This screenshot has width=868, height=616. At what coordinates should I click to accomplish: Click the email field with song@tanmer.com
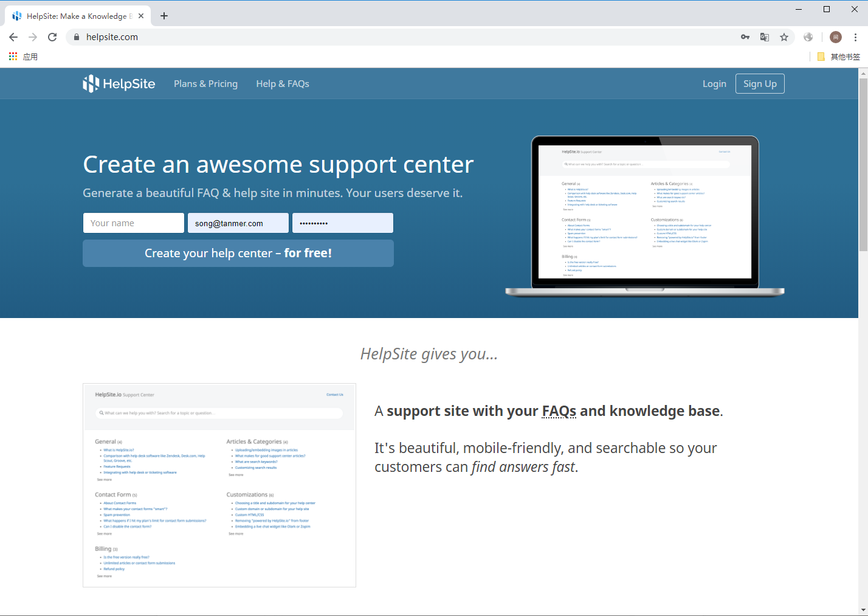coord(238,223)
